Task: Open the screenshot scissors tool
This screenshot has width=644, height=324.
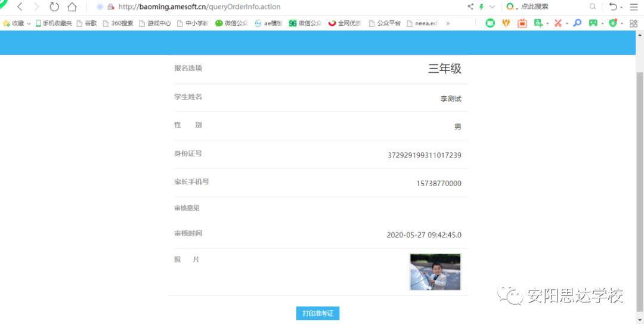Action: coord(558,23)
